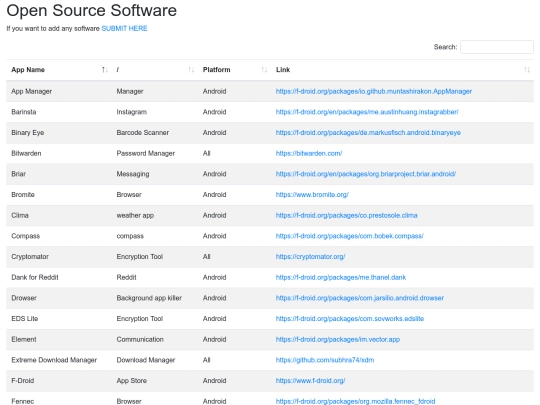Viewport: 540px width, 405px height.
Task: Sort by the slash category column
Action: [x=155, y=70]
